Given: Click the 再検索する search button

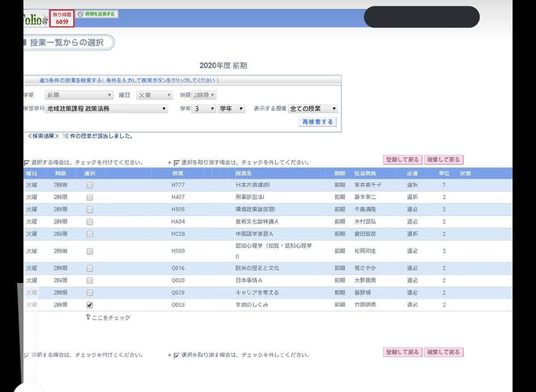Looking at the screenshot, I should pos(317,121).
